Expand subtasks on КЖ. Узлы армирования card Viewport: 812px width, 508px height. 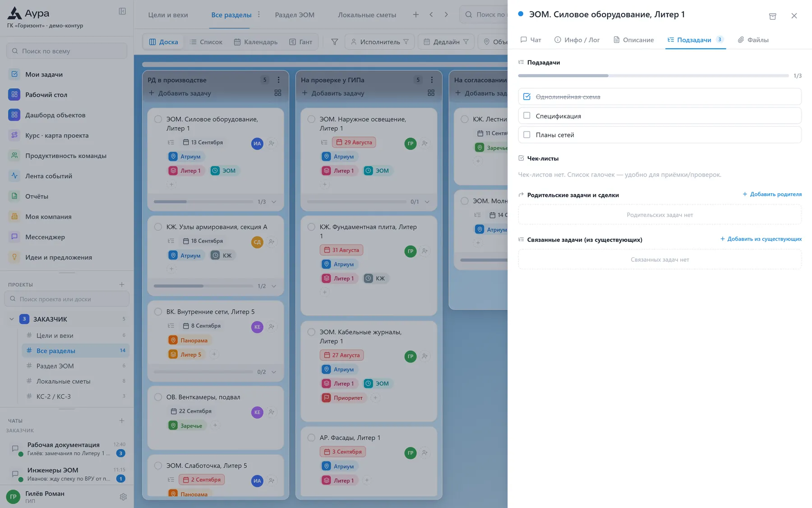274,286
